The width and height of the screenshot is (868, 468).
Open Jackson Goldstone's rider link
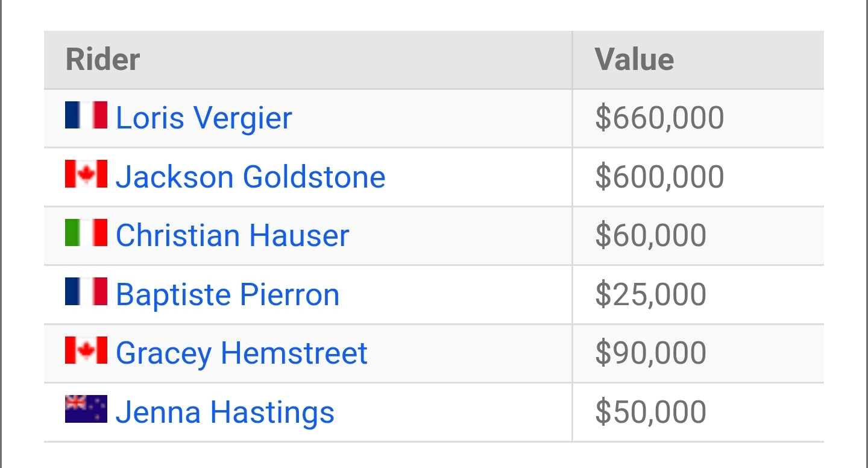[x=250, y=177]
